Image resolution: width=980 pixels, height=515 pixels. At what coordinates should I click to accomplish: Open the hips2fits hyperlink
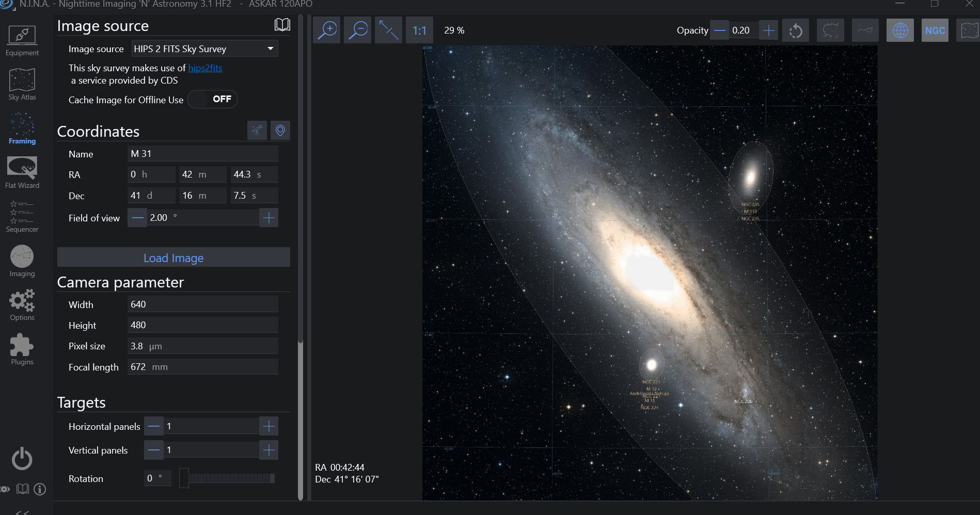tap(205, 68)
